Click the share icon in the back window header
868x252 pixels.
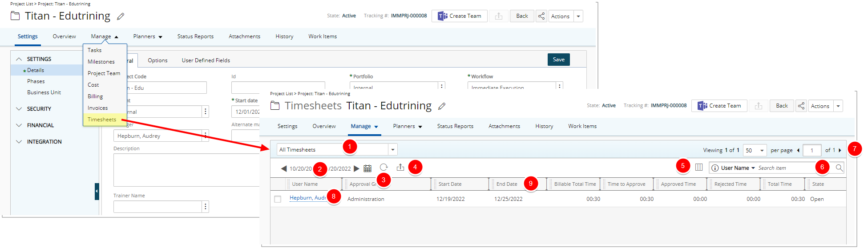point(541,16)
